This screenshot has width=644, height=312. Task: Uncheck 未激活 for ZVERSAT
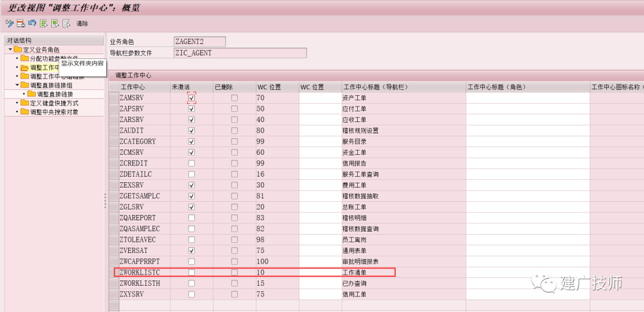(x=191, y=251)
